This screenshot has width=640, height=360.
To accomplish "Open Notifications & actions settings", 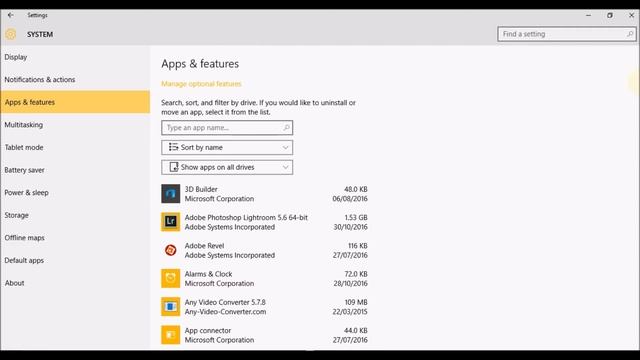I will coord(75,80).
